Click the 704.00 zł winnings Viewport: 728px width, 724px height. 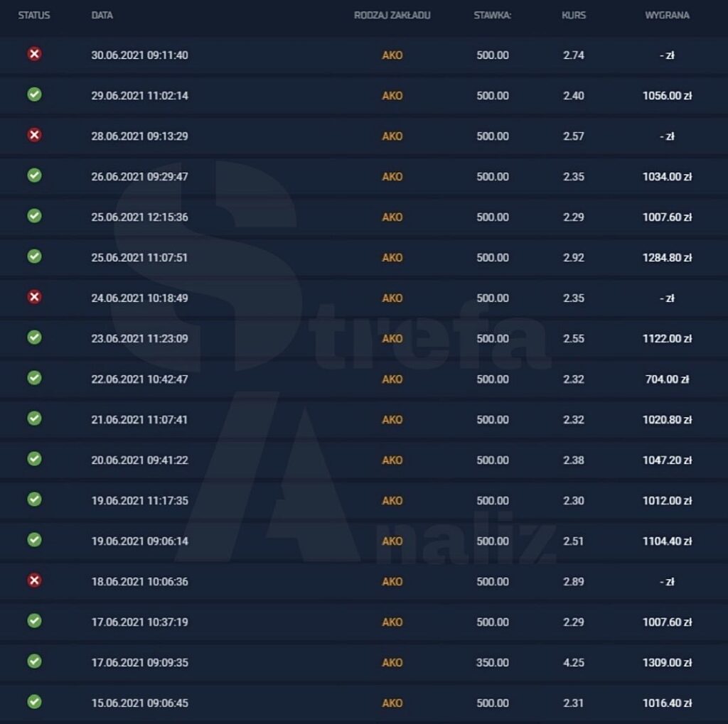[x=667, y=379]
